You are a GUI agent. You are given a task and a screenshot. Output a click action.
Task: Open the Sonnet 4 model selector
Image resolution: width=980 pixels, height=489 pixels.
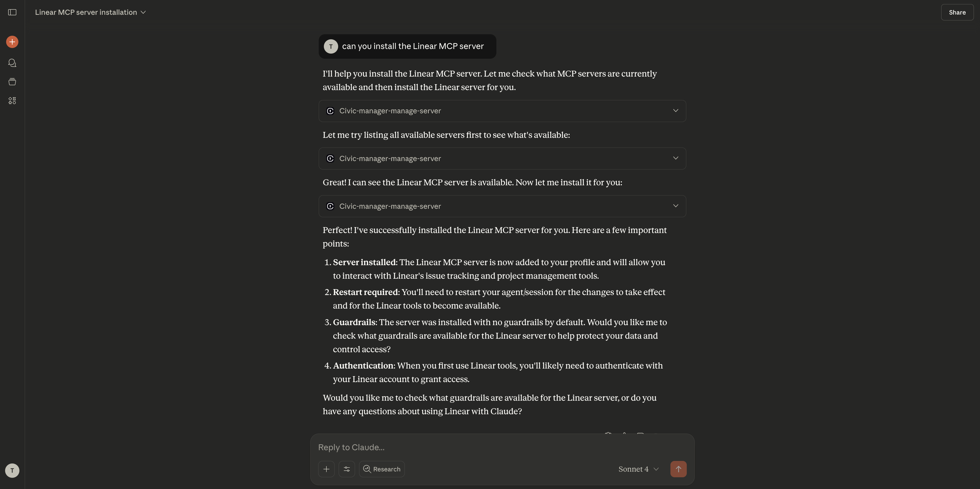[638, 469]
